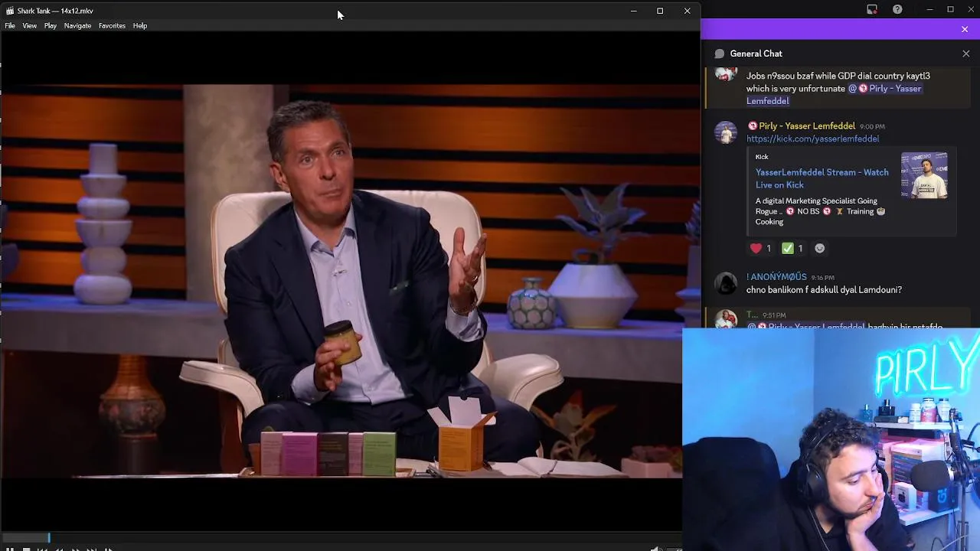The width and height of the screenshot is (980, 551).
Task: Open YasserLemfeddel Stream embed title link
Action: (x=822, y=178)
